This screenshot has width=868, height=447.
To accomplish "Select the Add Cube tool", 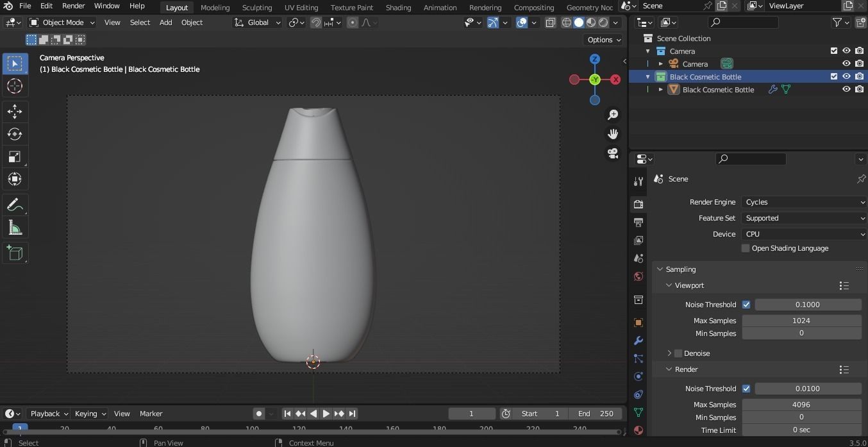I will 15,253.
